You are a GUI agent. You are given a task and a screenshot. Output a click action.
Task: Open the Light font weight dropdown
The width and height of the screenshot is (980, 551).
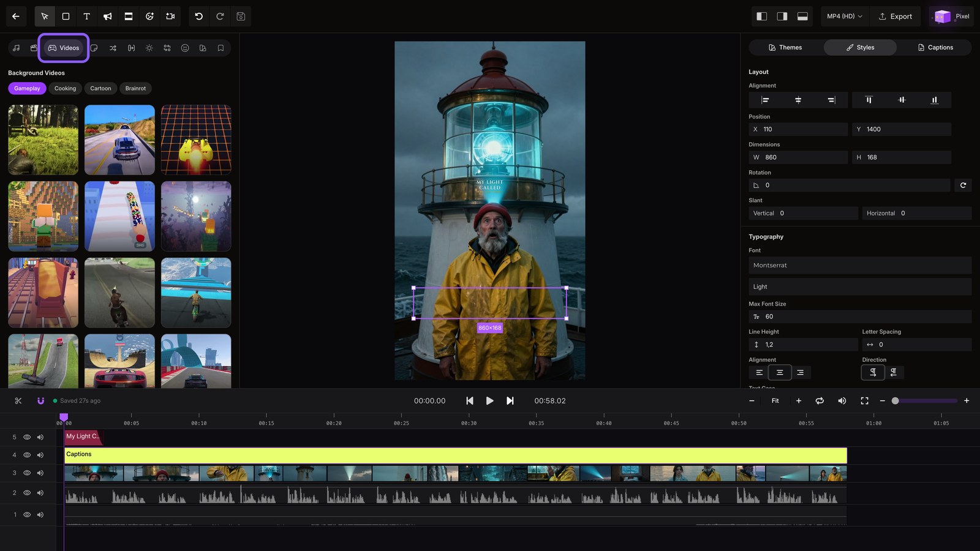click(x=860, y=287)
